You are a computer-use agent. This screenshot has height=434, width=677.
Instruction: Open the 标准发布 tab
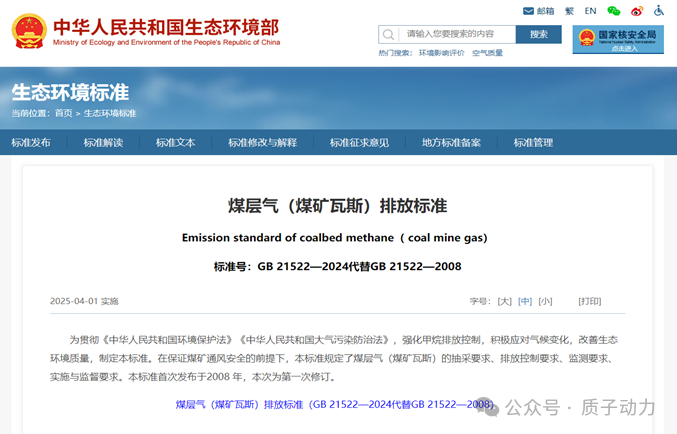pos(31,143)
